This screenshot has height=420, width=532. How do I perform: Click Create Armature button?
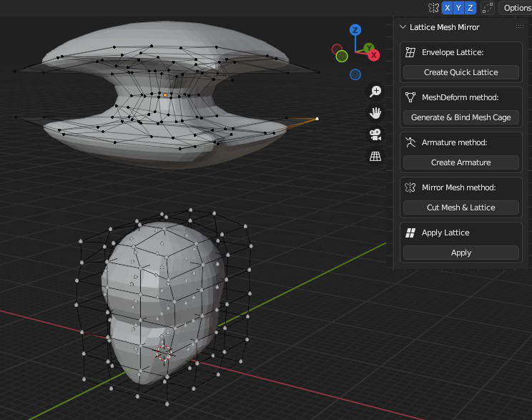460,162
